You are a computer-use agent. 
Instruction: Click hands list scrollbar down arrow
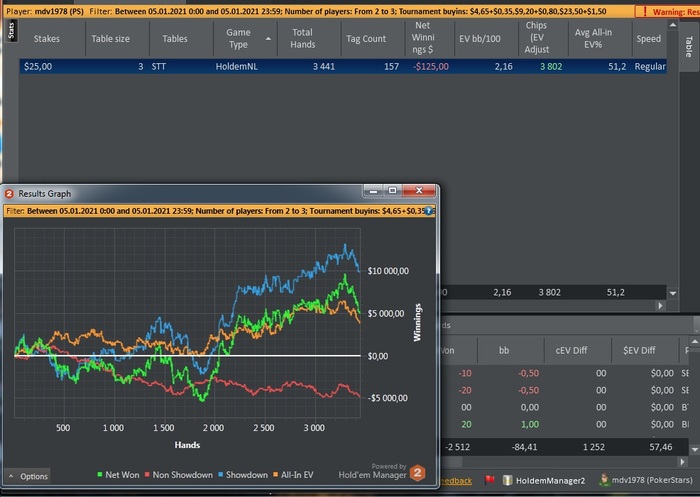coord(694,449)
